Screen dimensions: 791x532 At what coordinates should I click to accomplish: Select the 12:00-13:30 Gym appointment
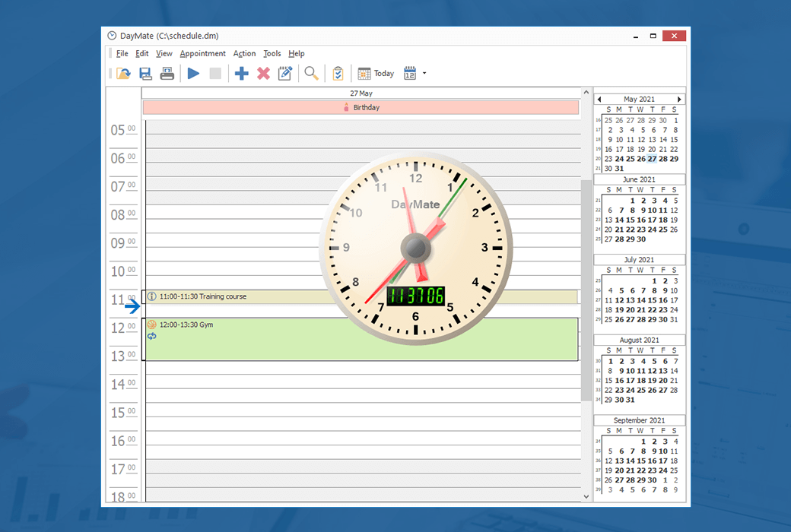pyautogui.click(x=362, y=339)
